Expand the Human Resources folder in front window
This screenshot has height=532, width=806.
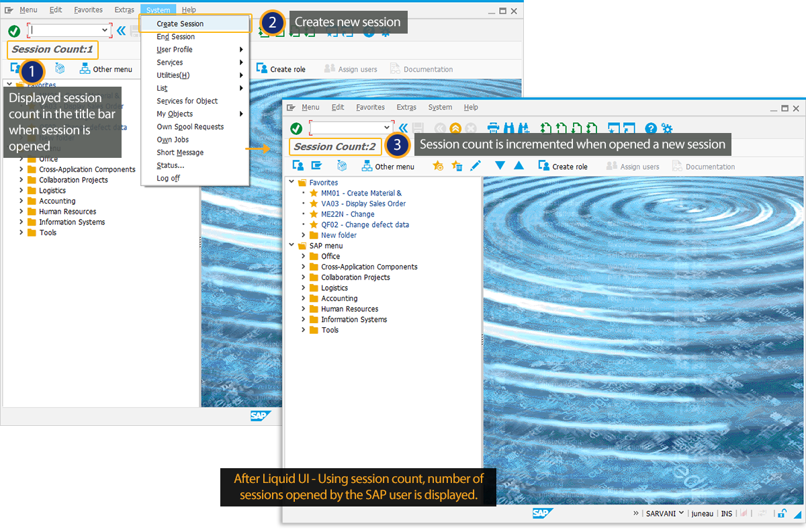click(303, 309)
